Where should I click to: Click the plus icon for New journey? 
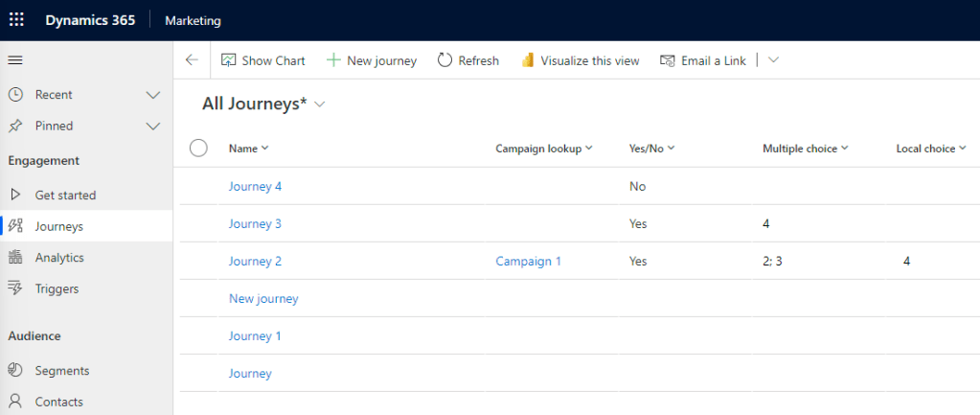click(333, 60)
